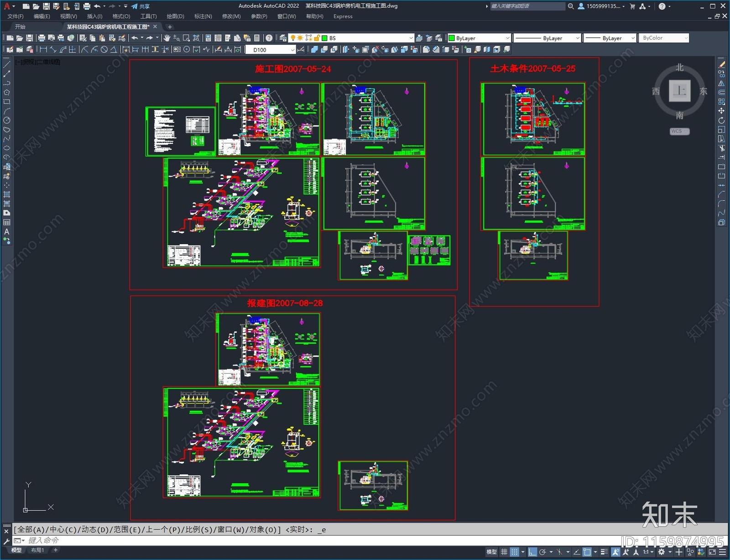Click the Pan hand tool
The image size is (730, 560).
pos(167,38)
